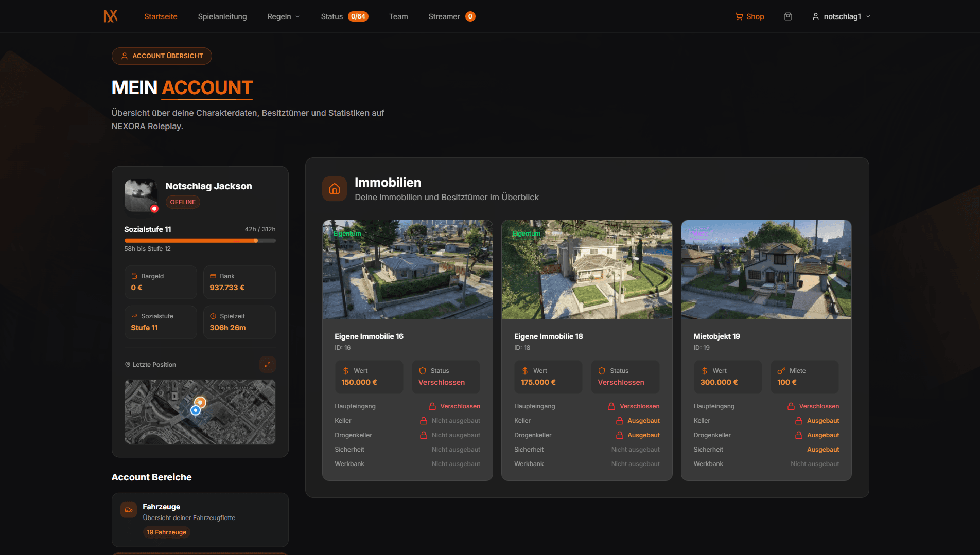Click the Mietobjekt 19 title
The width and height of the screenshot is (980, 555).
pyautogui.click(x=716, y=336)
